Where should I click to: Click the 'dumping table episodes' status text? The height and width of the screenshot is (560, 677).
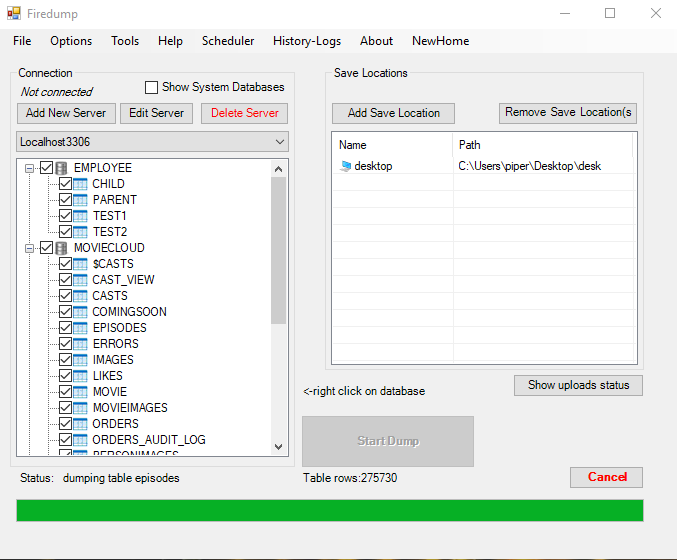pyautogui.click(x=121, y=478)
